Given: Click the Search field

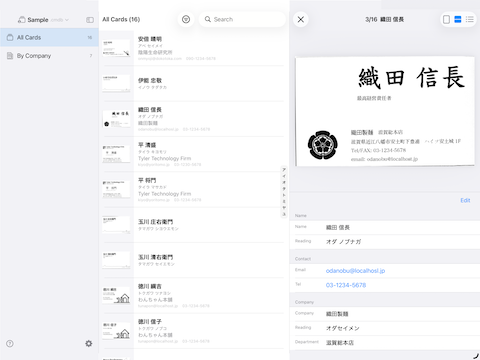Looking at the screenshot, I should click(242, 19).
